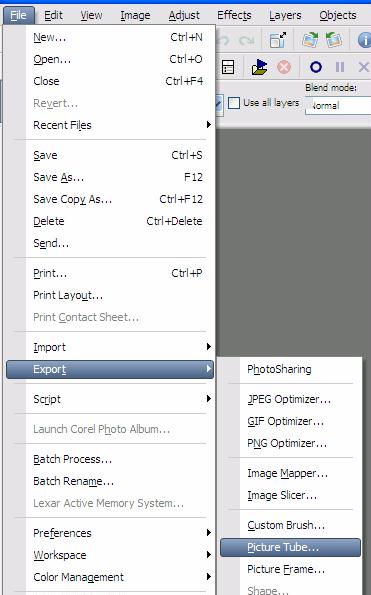Open the Effects menu
Viewport: 371px width, 595px height.
point(234,15)
